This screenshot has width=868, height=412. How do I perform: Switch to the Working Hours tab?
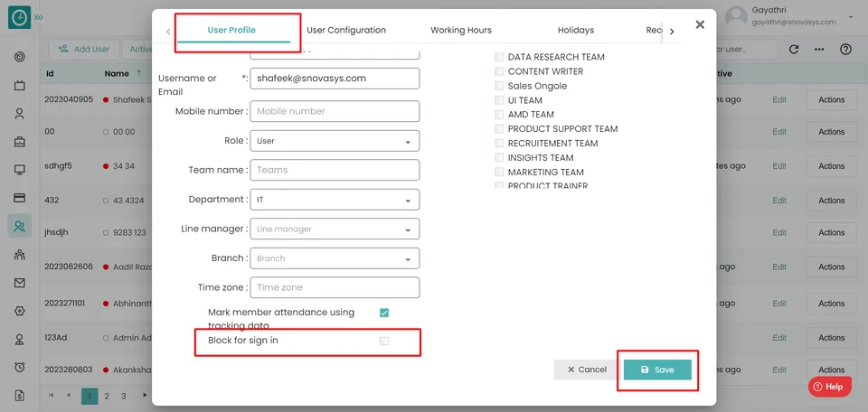[x=461, y=30]
